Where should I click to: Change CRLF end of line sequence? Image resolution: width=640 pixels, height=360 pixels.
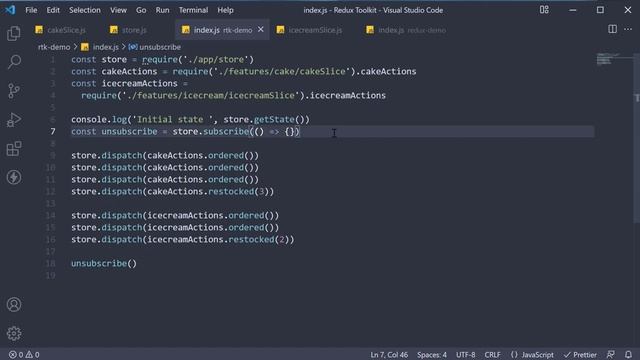click(492, 355)
